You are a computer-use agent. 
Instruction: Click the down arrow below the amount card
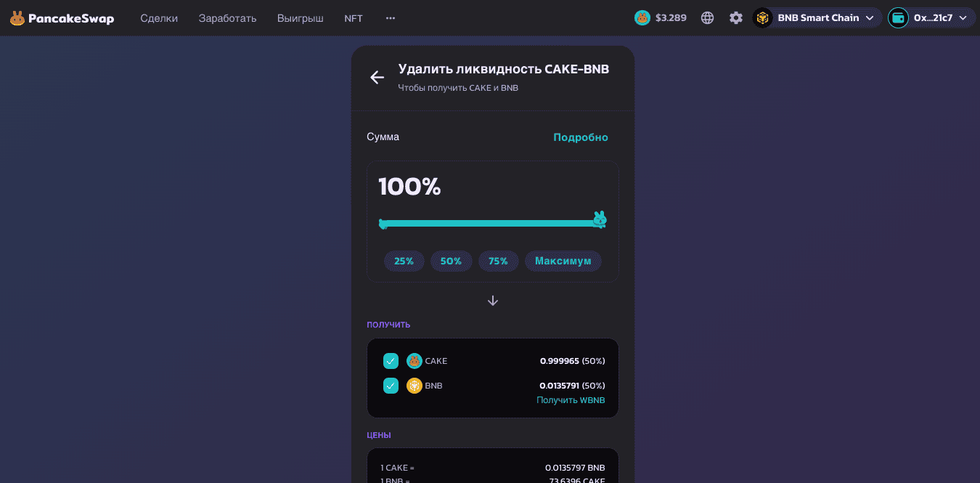pyautogui.click(x=493, y=301)
